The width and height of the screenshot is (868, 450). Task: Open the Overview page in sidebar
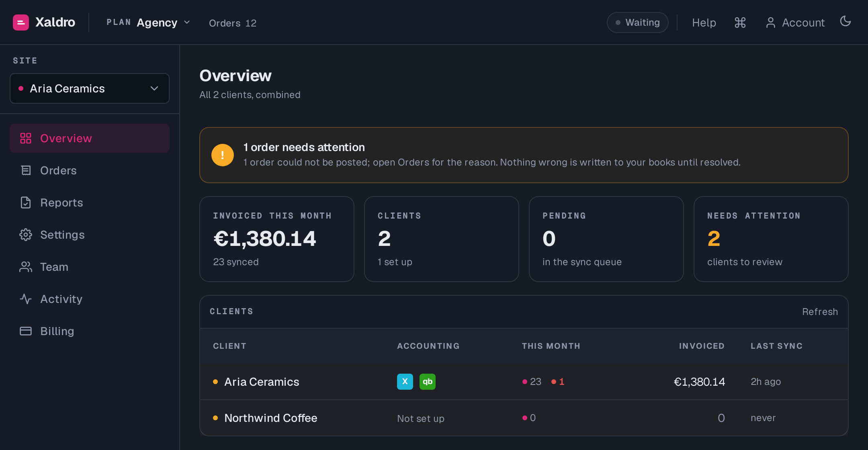pyautogui.click(x=90, y=138)
